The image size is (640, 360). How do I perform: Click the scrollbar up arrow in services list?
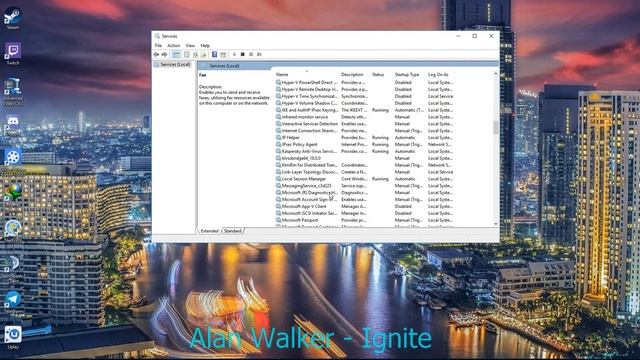[x=496, y=74]
